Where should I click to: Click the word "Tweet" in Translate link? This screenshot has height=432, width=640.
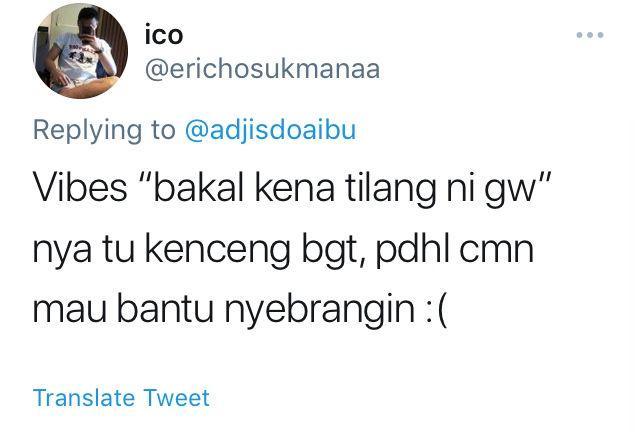pyautogui.click(x=177, y=398)
